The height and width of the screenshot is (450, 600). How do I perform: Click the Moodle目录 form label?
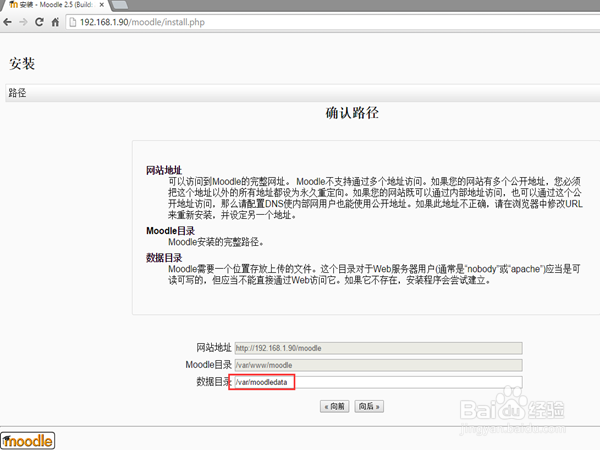tap(209, 365)
